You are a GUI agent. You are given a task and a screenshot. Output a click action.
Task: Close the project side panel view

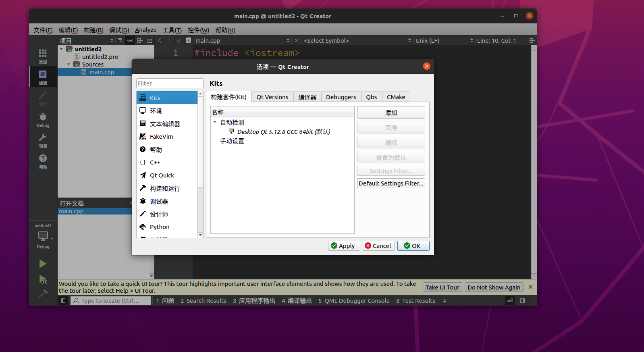(x=150, y=40)
